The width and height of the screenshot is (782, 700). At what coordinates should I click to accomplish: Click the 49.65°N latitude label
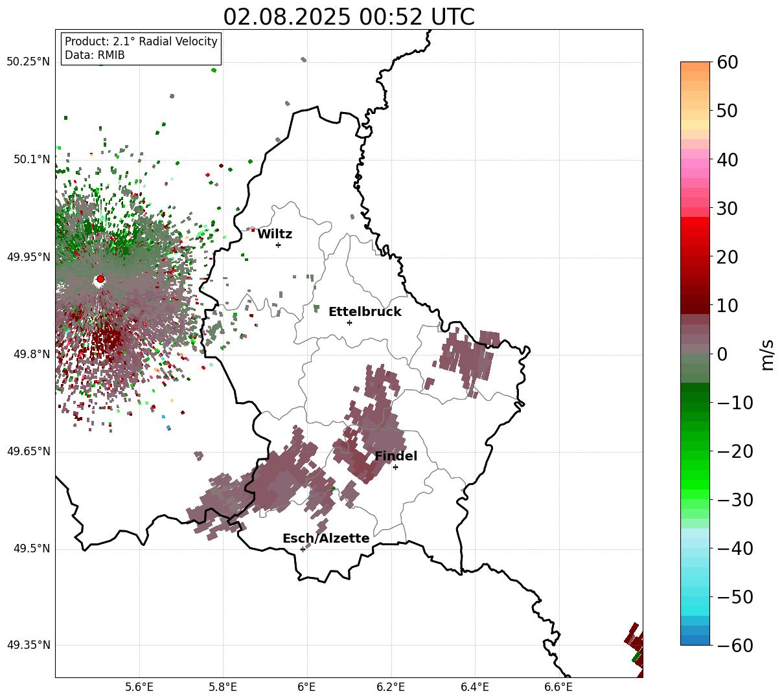[x=28, y=451]
